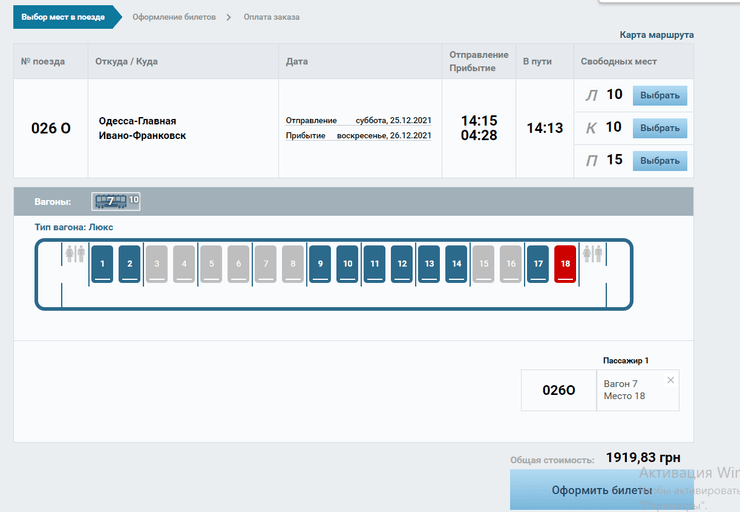Select seat 1 in the car
Screen dimensions: 740x512
[x=102, y=264]
